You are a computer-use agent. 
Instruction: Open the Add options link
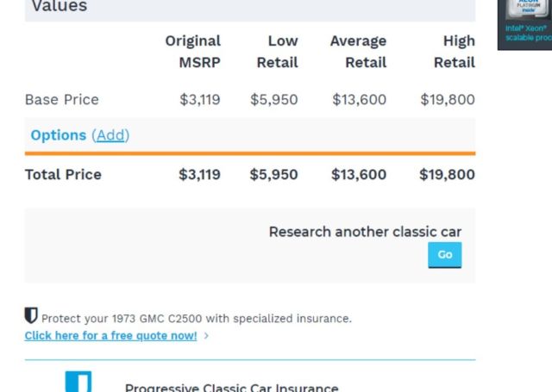pos(110,135)
